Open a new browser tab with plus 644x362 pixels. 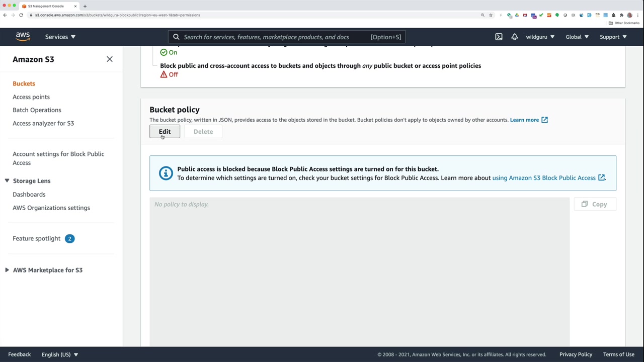[x=85, y=6]
